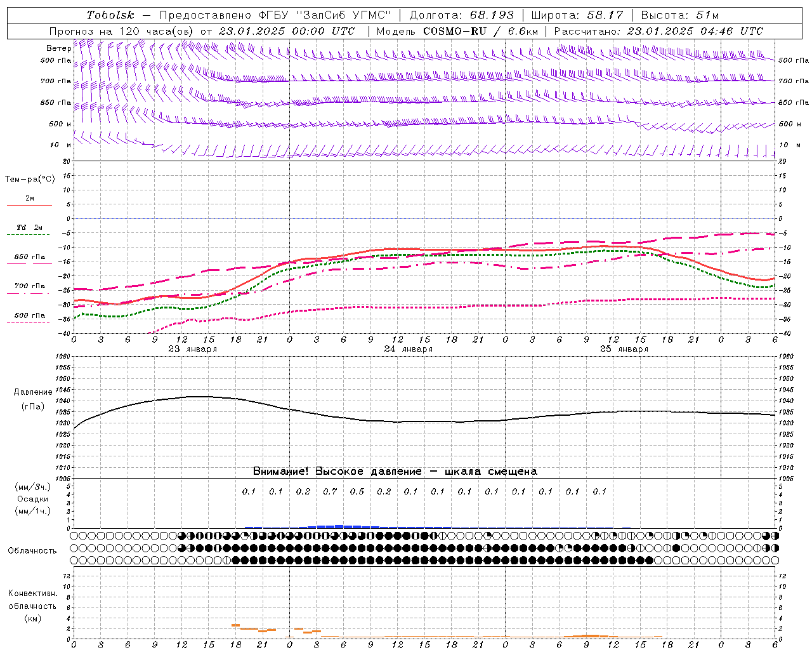Click the "850 гПа" temperature legend entry
812x650 pixels.
[x=30, y=257]
